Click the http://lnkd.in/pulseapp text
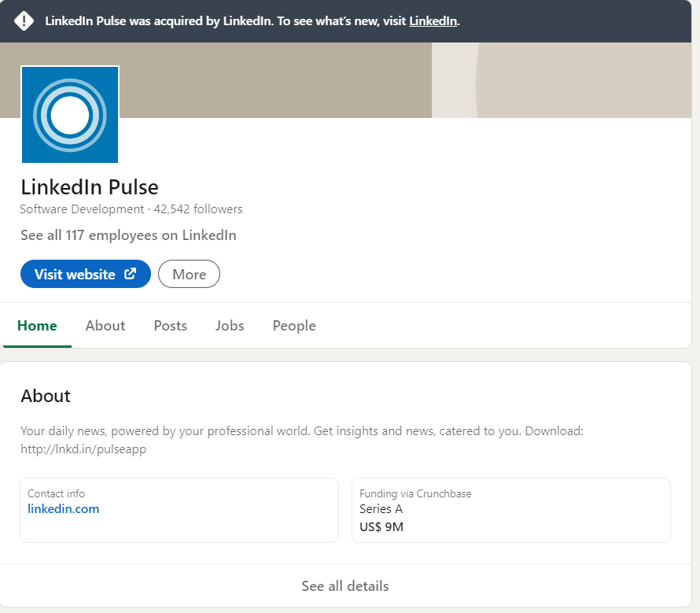 [x=83, y=449]
